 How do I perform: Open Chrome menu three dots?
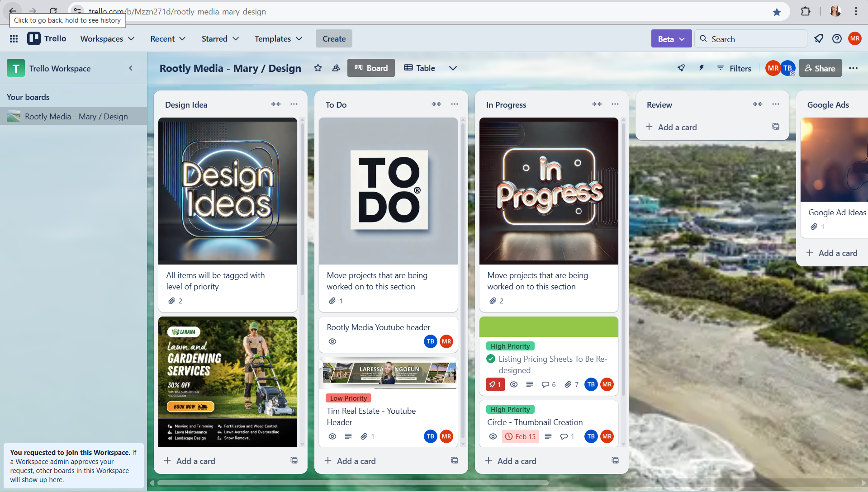tap(856, 12)
